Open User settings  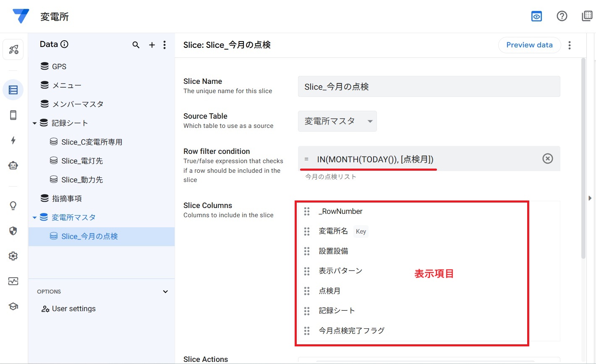[x=73, y=309]
